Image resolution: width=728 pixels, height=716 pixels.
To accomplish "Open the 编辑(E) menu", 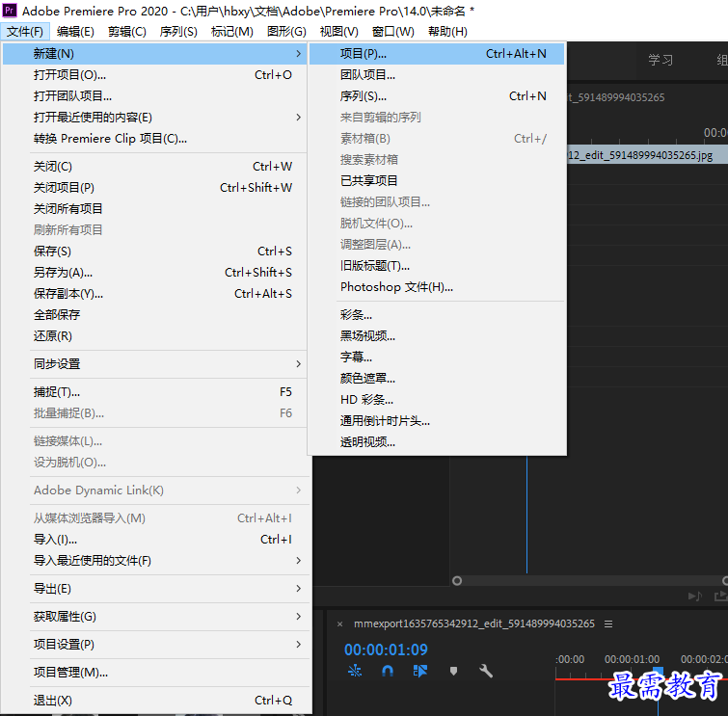I will pyautogui.click(x=75, y=32).
